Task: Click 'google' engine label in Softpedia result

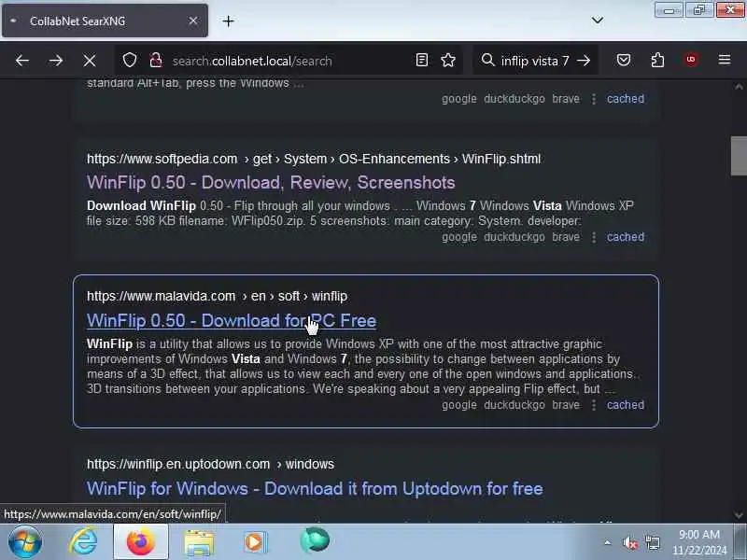Action: [458, 237]
